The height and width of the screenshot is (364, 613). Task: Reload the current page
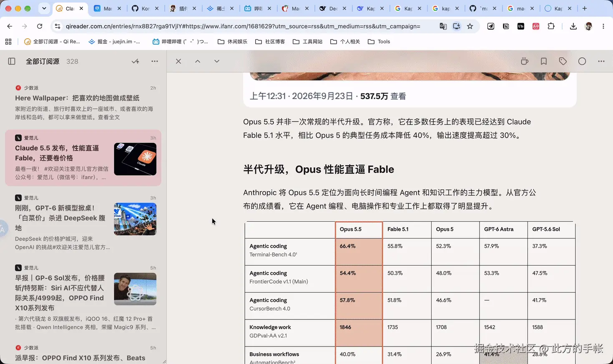pyautogui.click(x=40, y=26)
